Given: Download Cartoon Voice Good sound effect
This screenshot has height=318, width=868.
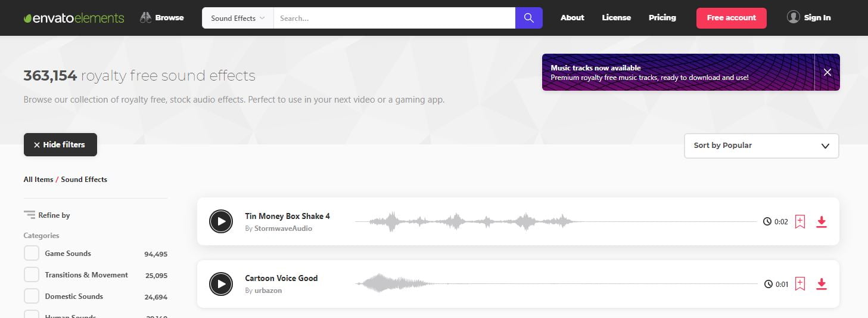Looking at the screenshot, I should [822, 284].
